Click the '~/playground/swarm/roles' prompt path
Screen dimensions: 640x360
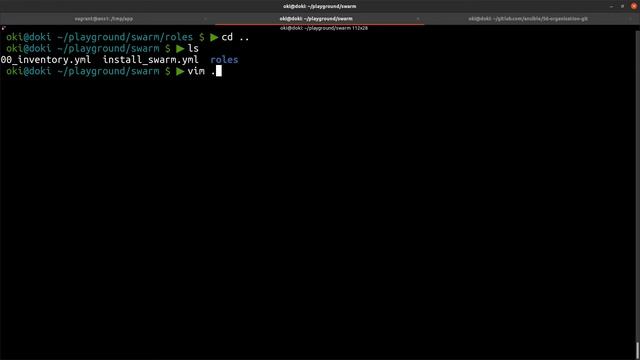[125, 37]
